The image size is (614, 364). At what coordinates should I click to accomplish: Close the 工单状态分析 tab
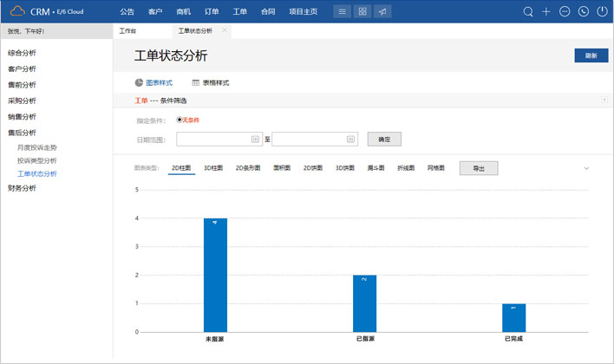[x=225, y=30]
